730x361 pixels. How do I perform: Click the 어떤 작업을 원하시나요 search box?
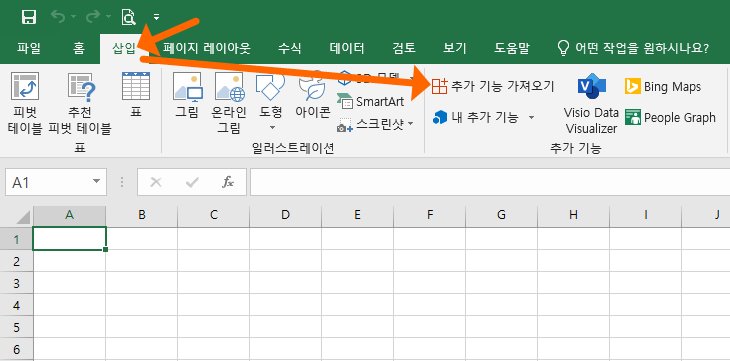633,48
